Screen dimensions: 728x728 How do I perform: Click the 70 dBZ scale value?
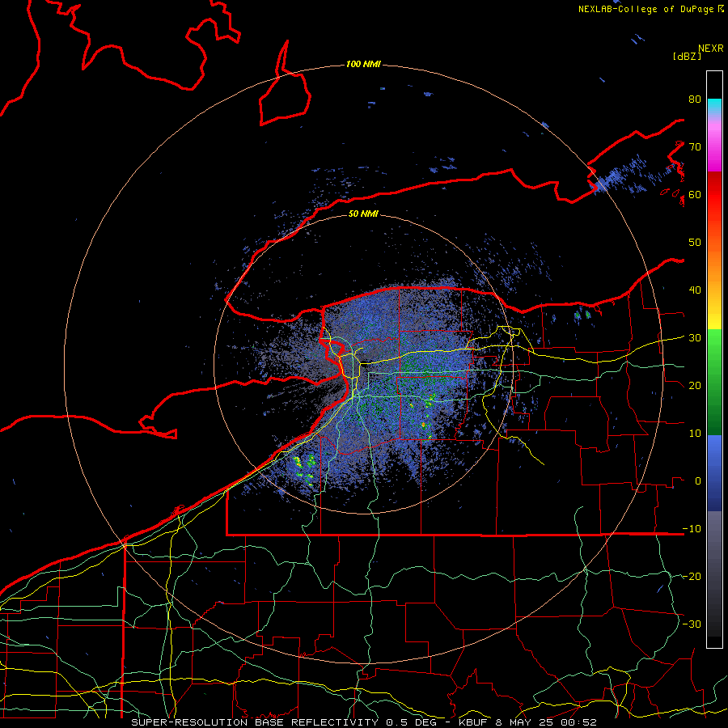click(x=695, y=146)
